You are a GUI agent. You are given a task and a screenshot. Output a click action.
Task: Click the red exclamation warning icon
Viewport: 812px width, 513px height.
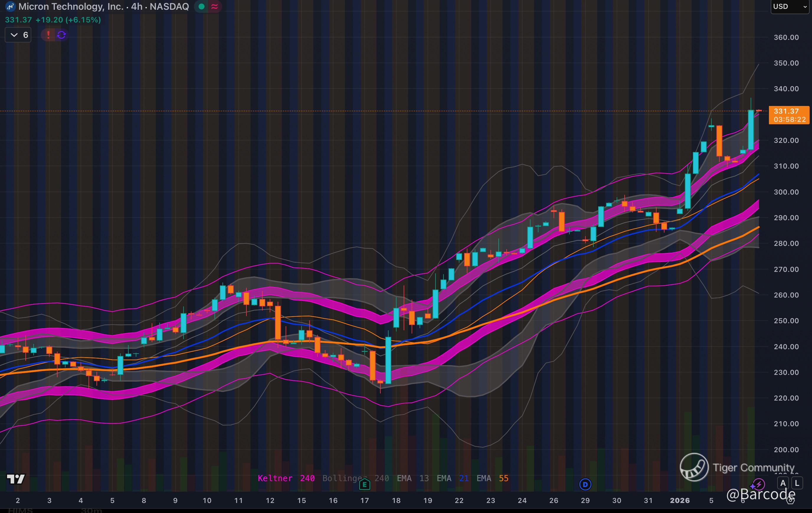[49, 35]
